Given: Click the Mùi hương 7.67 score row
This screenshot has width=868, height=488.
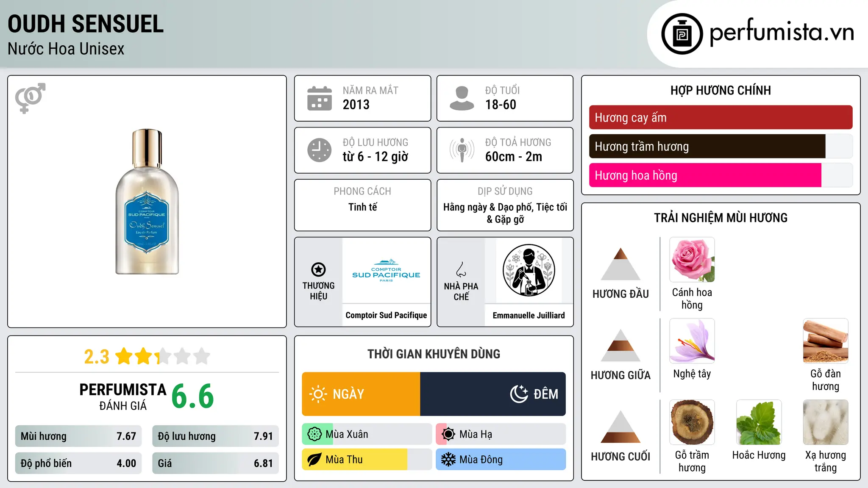Looking at the screenshot, I should coord(78,436).
